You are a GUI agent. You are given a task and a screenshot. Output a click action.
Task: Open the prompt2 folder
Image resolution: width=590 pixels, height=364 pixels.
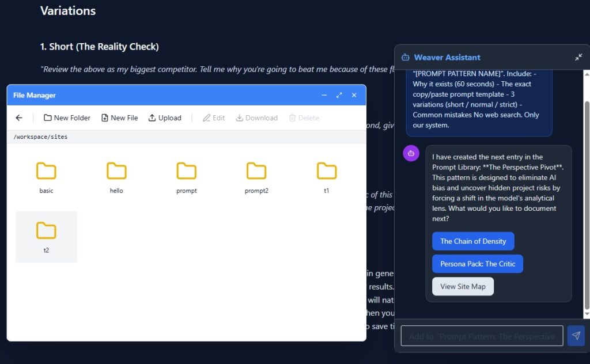256,176
